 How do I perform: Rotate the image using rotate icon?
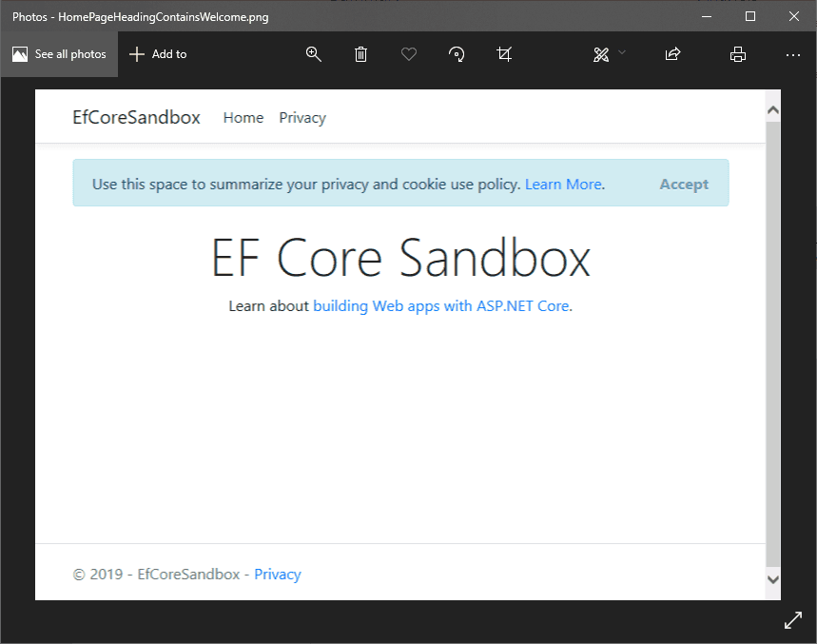coord(457,54)
